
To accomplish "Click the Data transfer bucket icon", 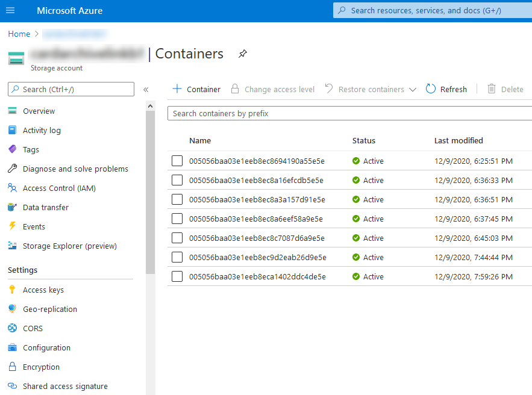I will click(12, 207).
